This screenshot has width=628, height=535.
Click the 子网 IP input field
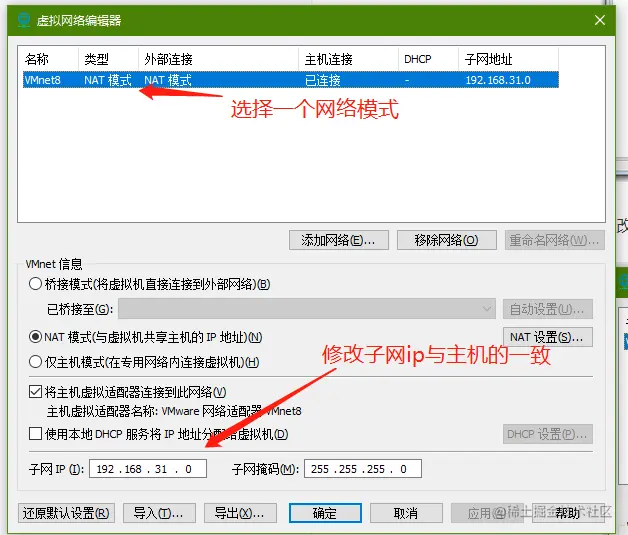pyautogui.click(x=148, y=469)
